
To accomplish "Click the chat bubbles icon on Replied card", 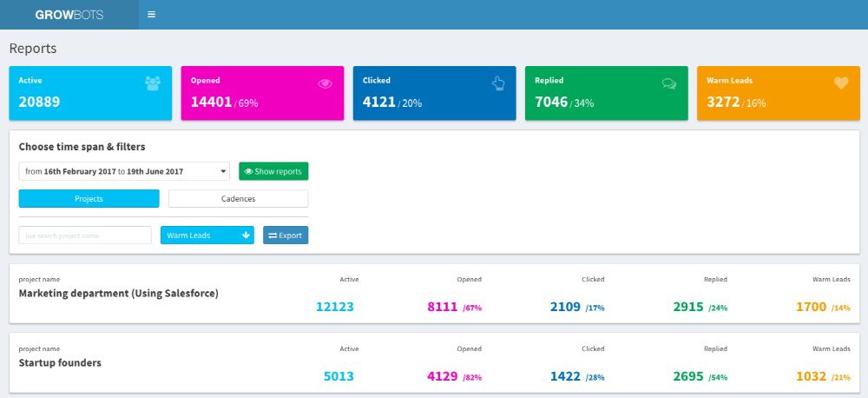I will coord(668,83).
